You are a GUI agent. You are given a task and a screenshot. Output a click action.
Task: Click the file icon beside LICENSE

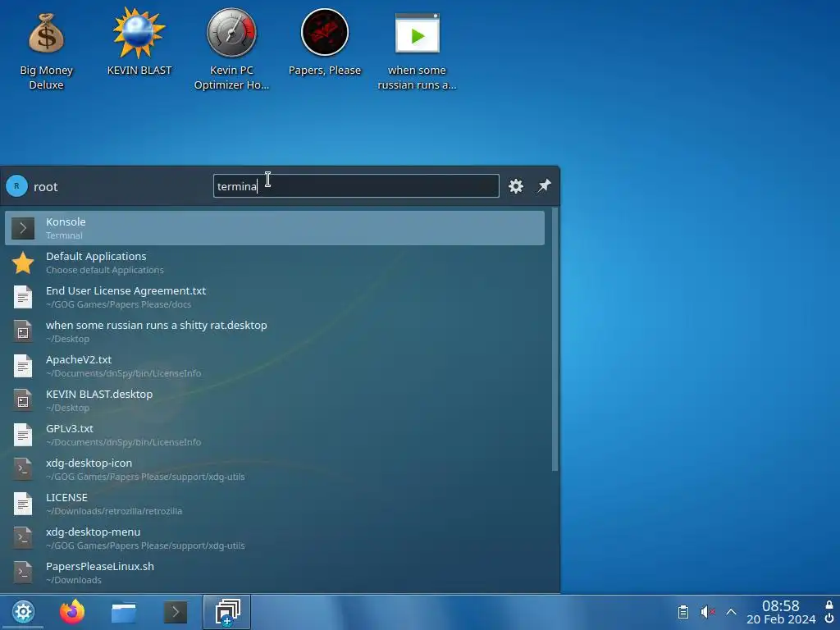pyautogui.click(x=23, y=504)
